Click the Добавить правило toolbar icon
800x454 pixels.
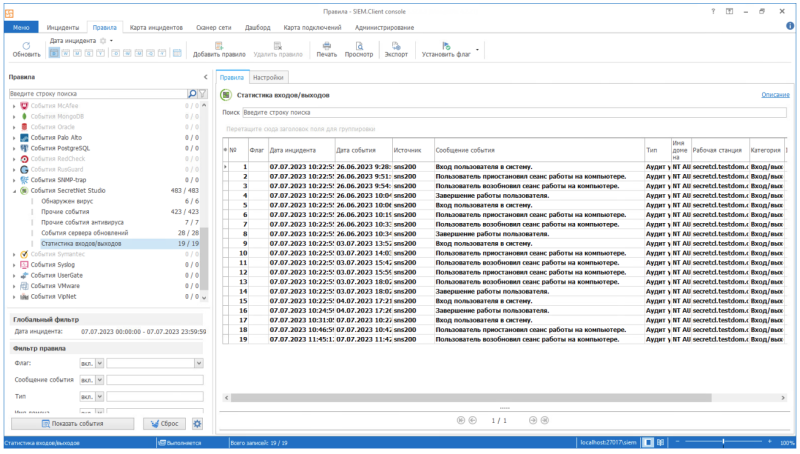coord(219,46)
